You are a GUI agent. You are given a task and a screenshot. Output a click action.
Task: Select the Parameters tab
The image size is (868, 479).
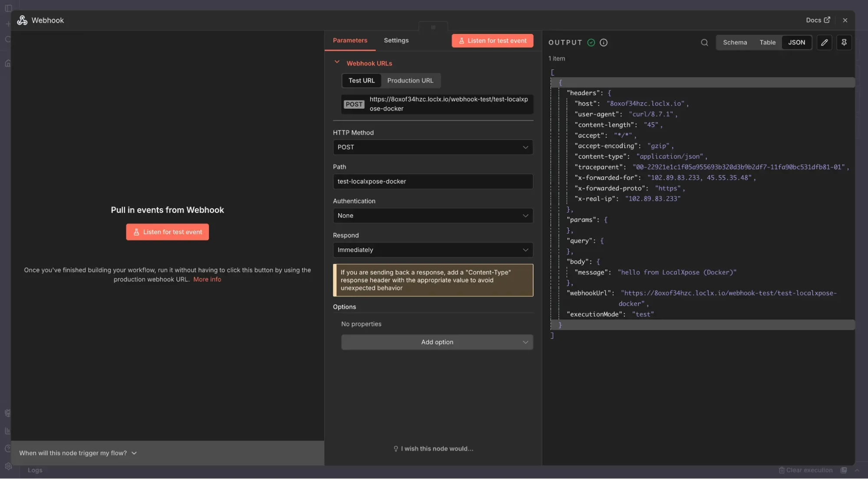[x=350, y=40]
